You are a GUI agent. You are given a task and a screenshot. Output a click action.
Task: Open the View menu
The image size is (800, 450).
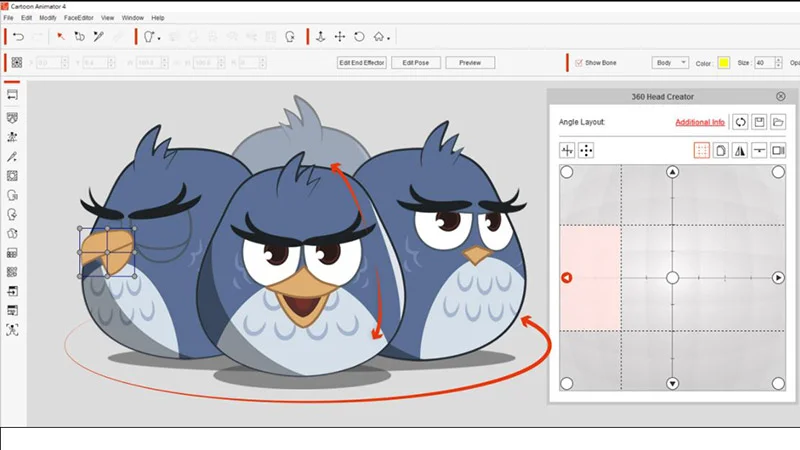click(x=107, y=18)
